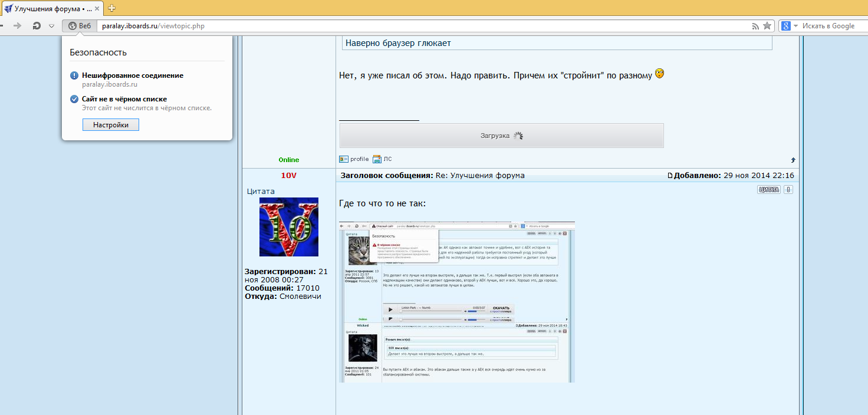Close the Улучшения форума tab
Image resolution: width=868 pixels, height=415 pixels.
coord(98,8)
